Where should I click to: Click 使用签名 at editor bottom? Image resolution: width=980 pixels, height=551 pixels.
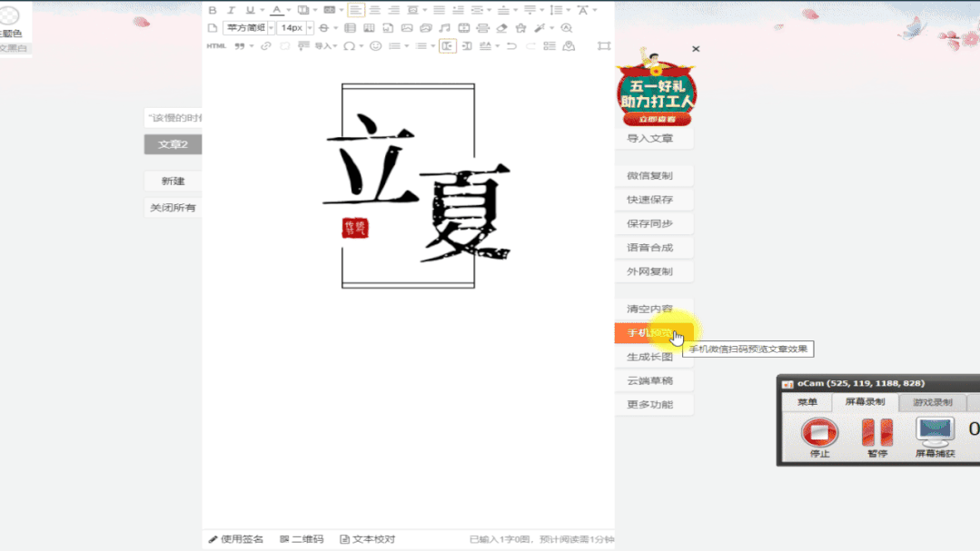[236, 539]
